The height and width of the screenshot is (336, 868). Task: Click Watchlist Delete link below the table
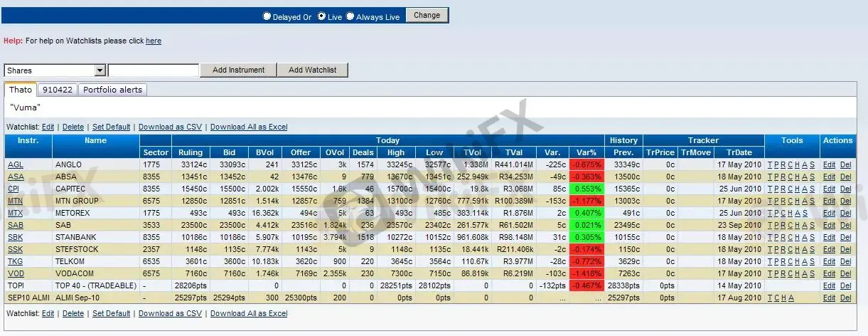pyautogui.click(x=73, y=313)
